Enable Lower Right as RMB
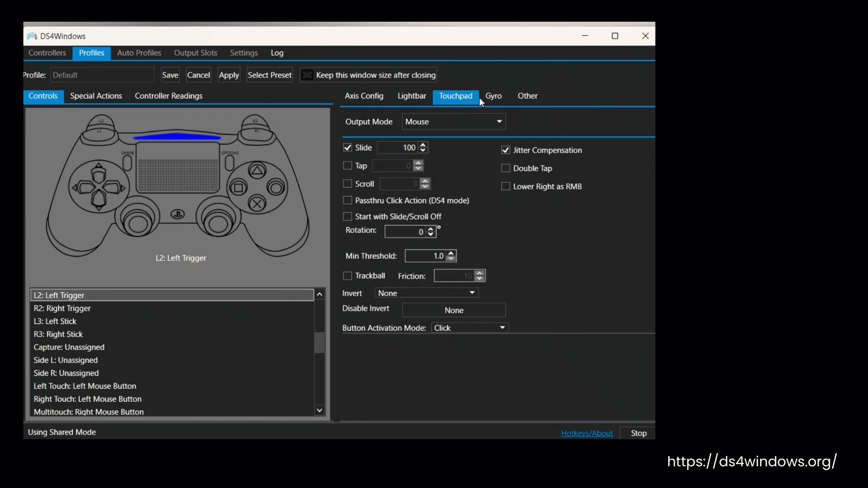The width and height of the screenshot is (868, 488). click(505, 186)
